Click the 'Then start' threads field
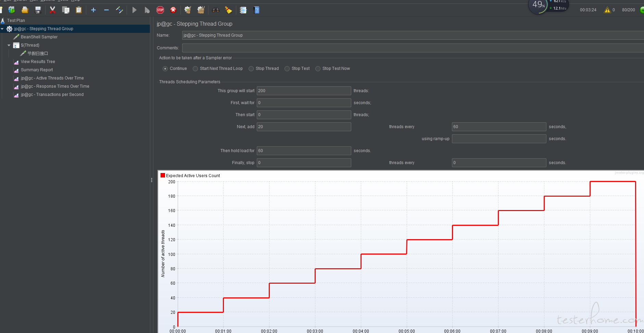The image size is (644, 333). [304, 115]
